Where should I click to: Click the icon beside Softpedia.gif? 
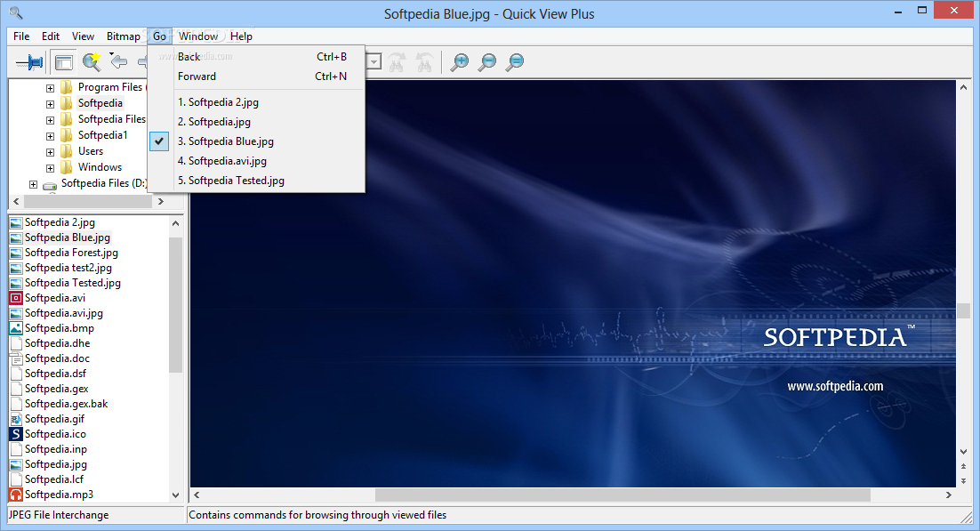(x=16, y=419)
